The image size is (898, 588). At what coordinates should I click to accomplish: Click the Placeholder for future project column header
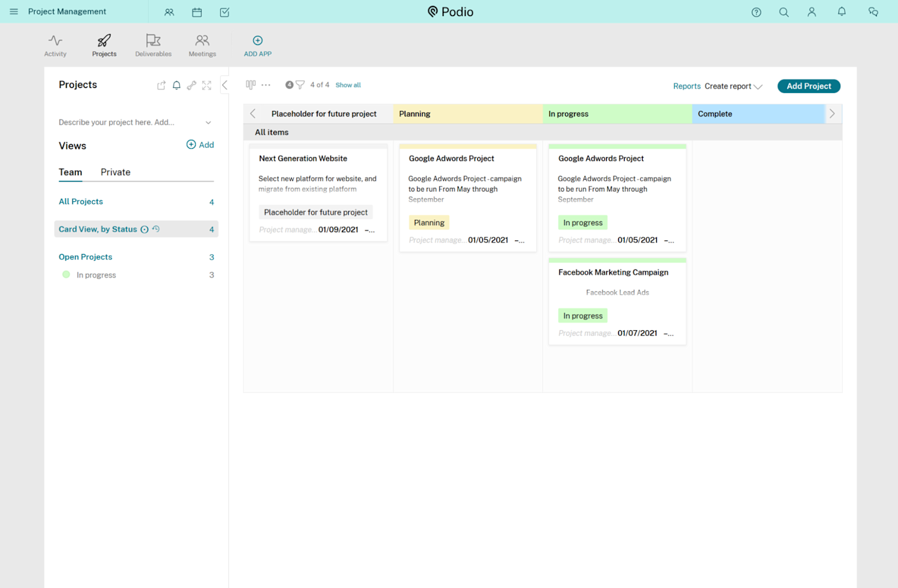[324, 113]
